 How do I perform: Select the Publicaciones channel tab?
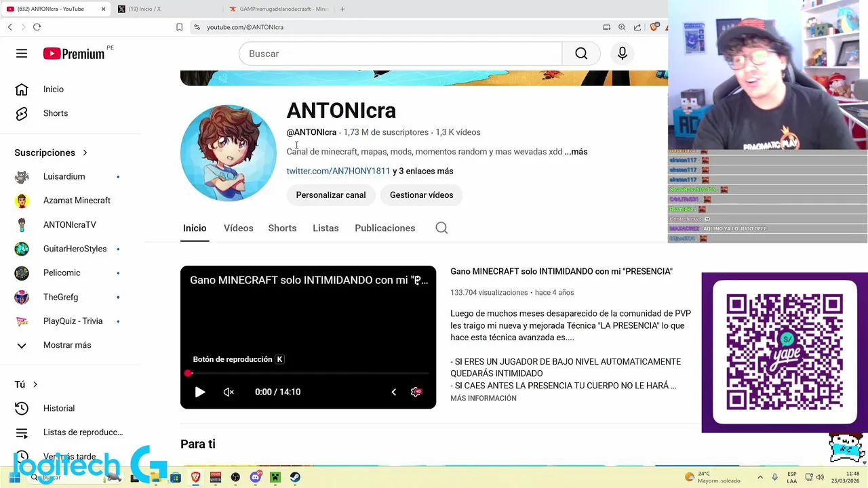pyautogui.click(x=384, y=228)
